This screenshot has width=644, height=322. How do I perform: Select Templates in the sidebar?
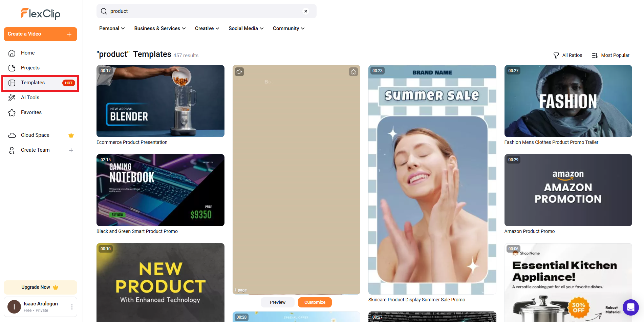tap(40, 83)
